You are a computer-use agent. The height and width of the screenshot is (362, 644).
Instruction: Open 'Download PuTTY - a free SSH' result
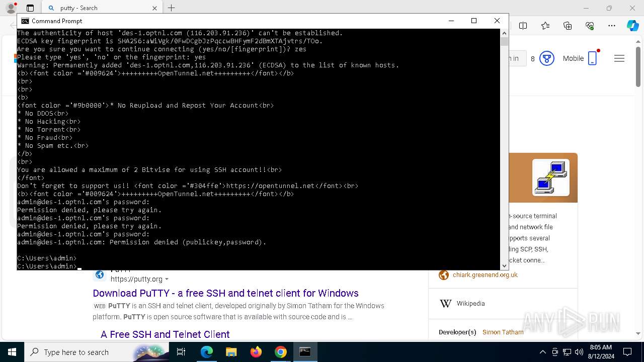point(225,293)
